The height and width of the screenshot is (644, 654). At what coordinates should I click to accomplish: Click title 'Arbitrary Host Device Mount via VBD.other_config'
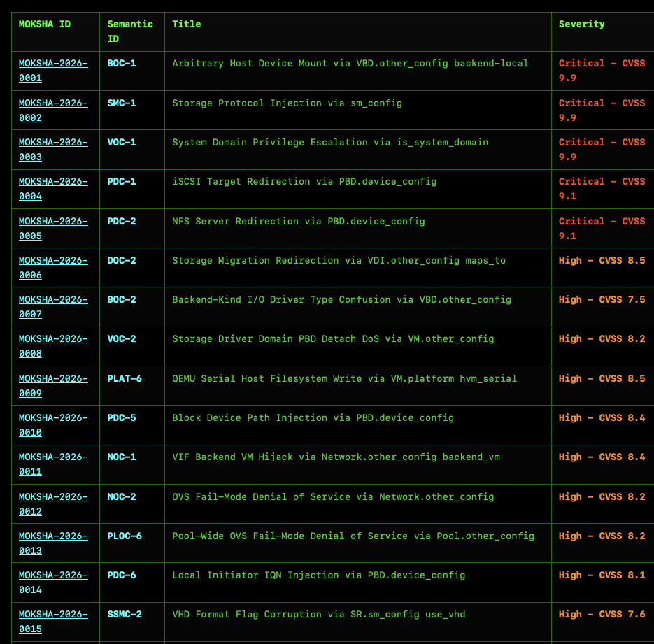[310, 64]
